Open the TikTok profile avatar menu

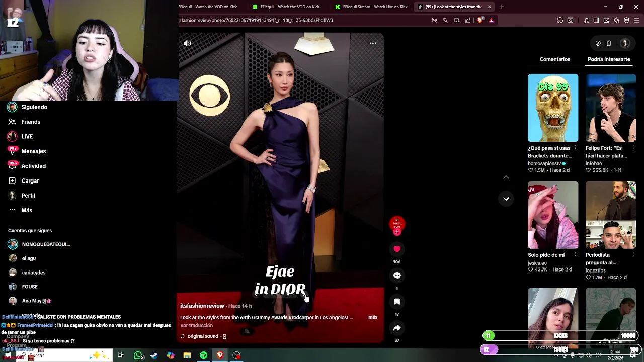point(625,43)
